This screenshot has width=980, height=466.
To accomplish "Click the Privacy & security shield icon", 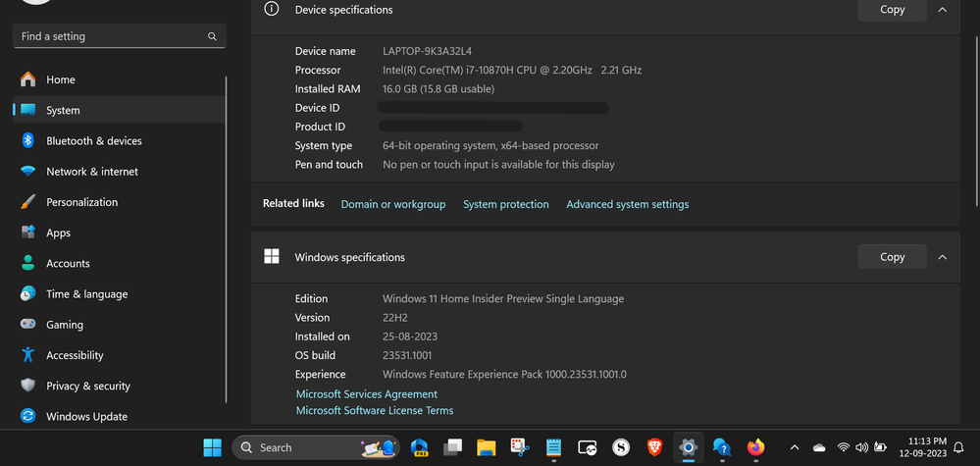I will [x=28, y=386].
